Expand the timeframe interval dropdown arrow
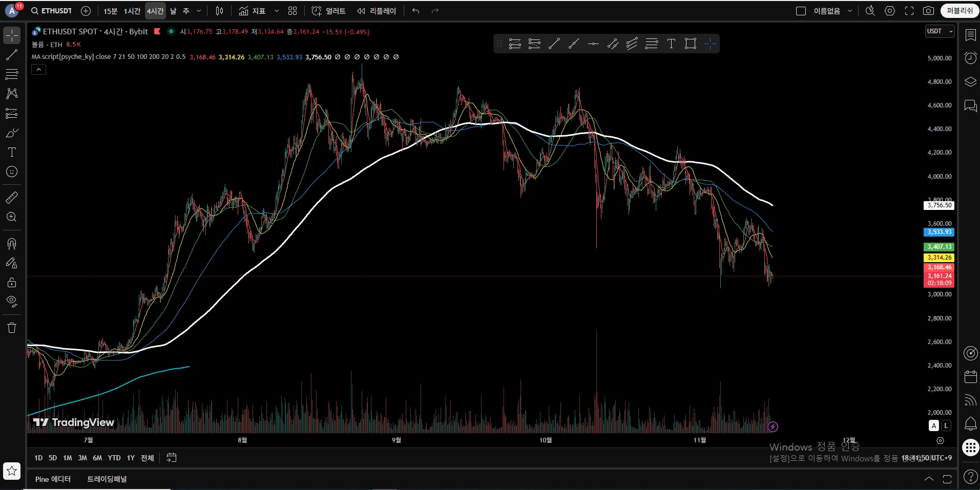This screenshot has width=980, height=490. (199, 11)
